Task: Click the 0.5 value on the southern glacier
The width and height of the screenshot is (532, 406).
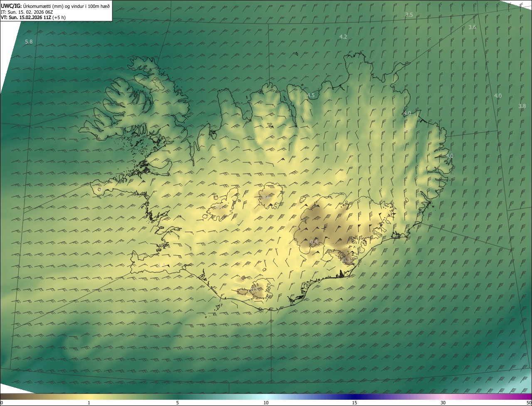Action: [254, 289]
